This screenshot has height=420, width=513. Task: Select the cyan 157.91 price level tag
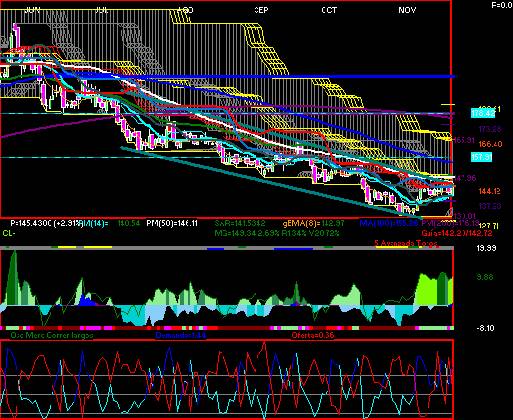point(481,157)
